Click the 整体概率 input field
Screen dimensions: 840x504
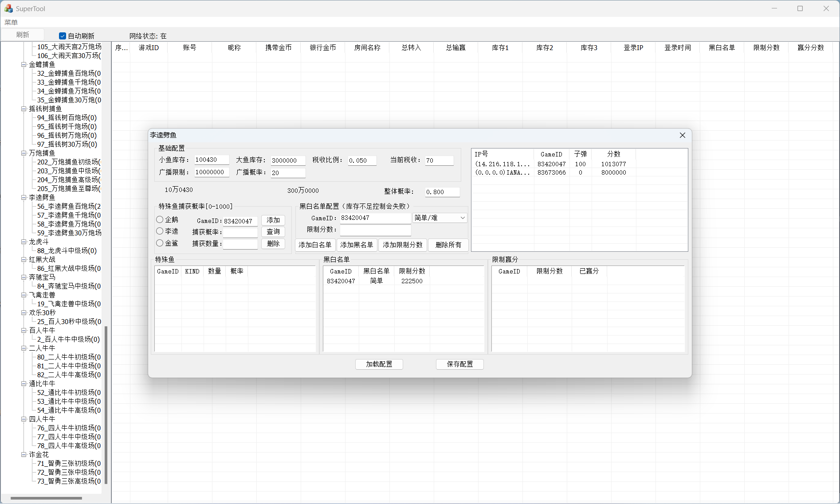tap(442, 192)
